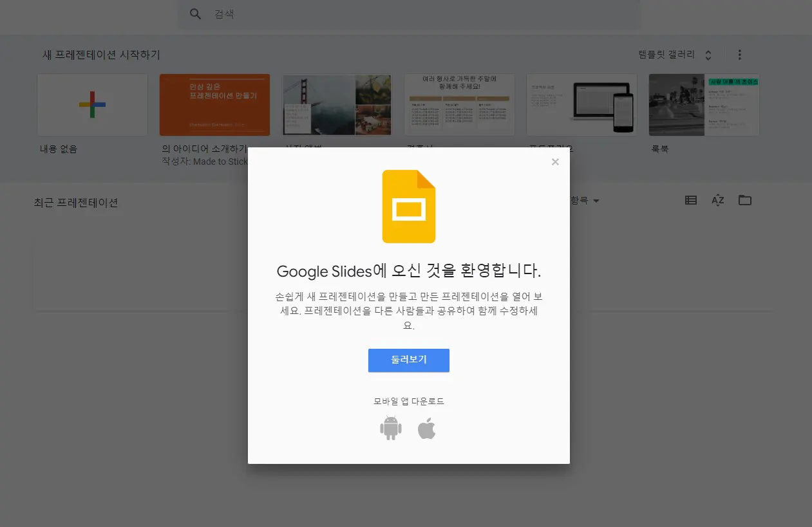Screen dimensions: 812x527
Task: Click the 모바일 앱 다운로드 text
Action: (409, 402)
